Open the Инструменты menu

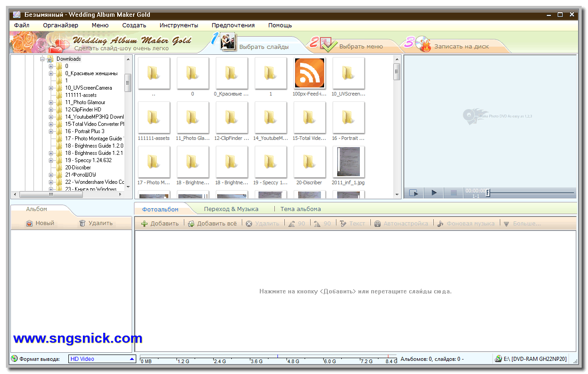coord(179,25)
